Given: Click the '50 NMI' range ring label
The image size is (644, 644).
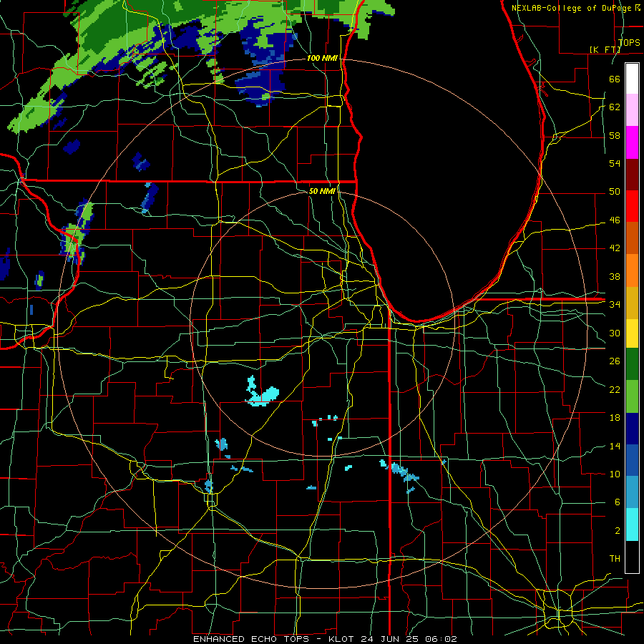Looking at the screenshot, I should coord(322,191).
